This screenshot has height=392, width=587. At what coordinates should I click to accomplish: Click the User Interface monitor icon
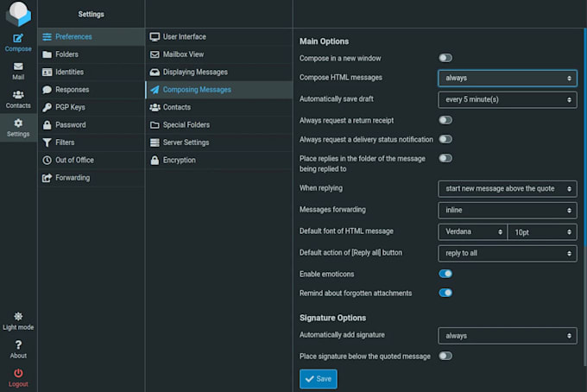(155, 36)
